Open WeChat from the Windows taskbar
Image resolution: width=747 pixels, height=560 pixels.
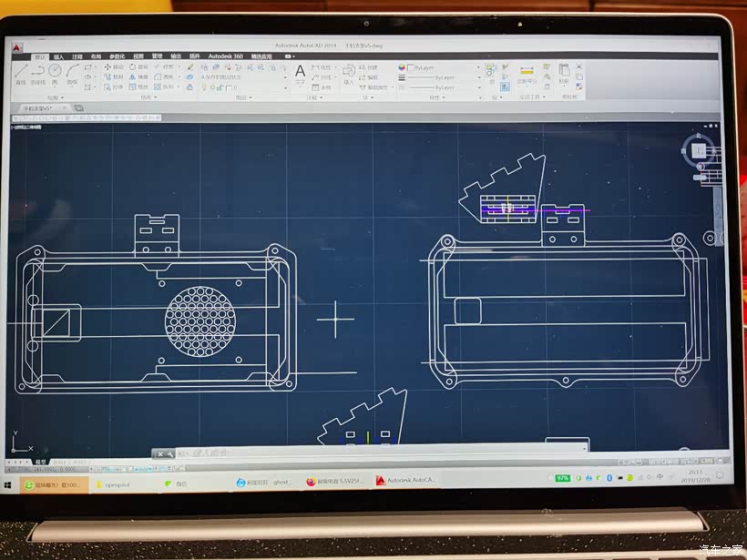(175, 484)
